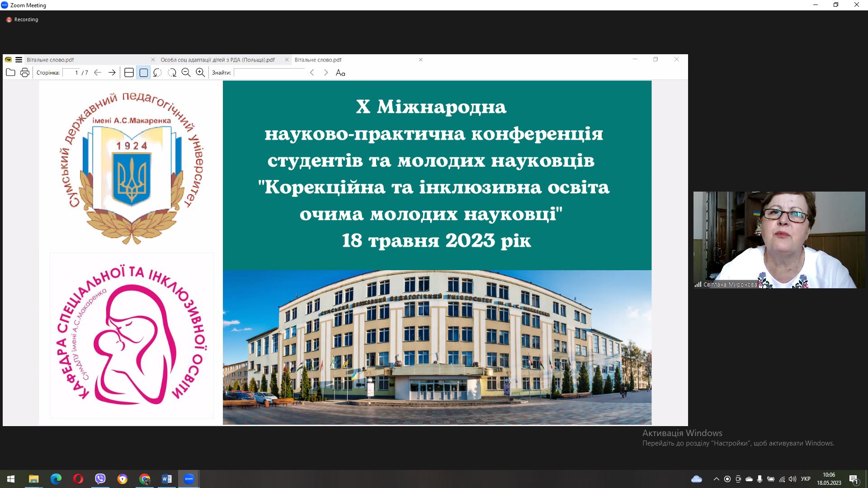Open the УКР language switcher
This screenshot has height=488, width=868.
tap(805, 479)
